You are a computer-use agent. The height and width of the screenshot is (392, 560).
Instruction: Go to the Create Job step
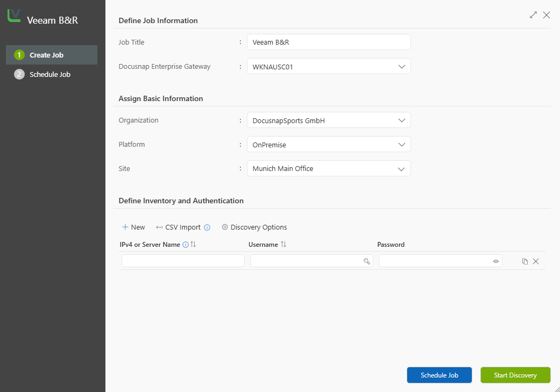52,55
